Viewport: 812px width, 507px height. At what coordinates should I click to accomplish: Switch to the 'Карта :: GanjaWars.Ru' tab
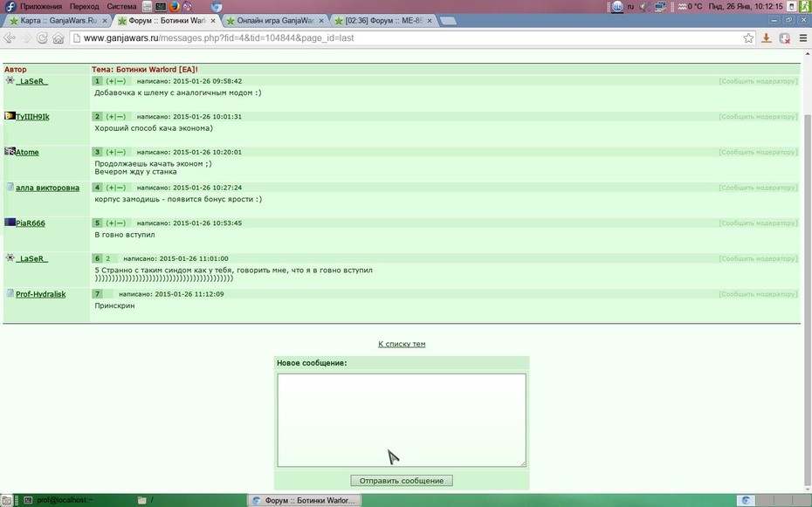tap(57, 21)
